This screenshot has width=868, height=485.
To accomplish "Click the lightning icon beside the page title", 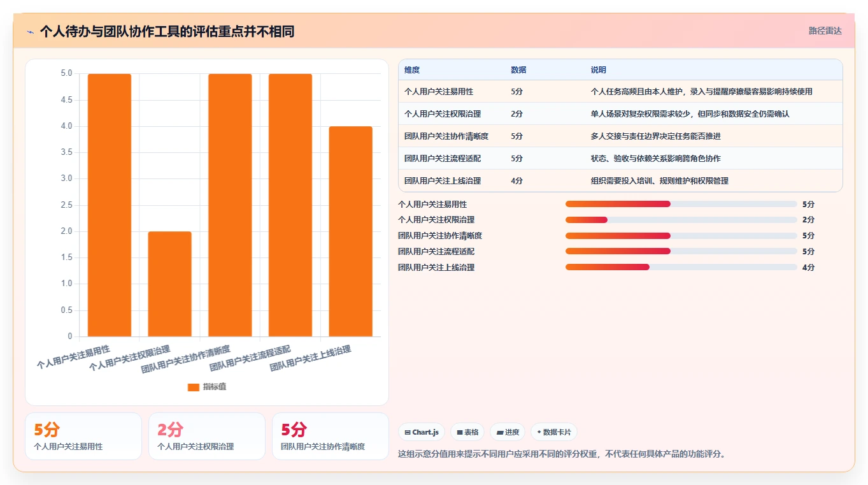I will (30, 32).
